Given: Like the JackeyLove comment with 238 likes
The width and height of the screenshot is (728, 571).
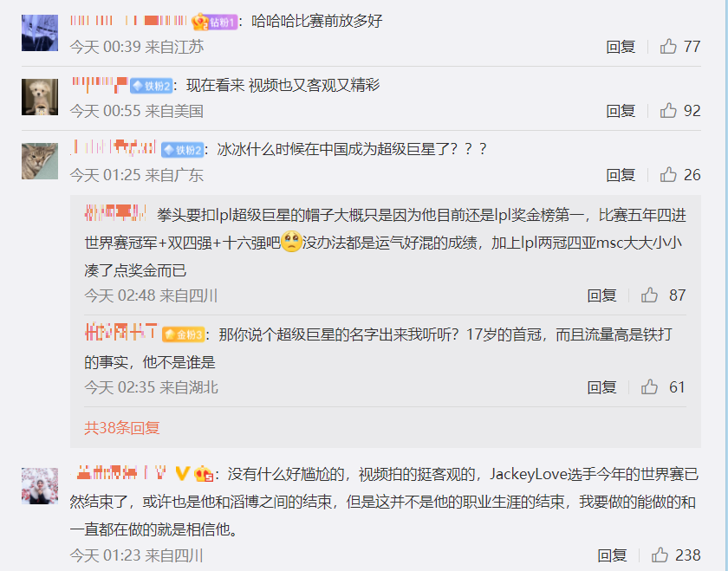Looking at the screenshot, I should click(660, 555).
